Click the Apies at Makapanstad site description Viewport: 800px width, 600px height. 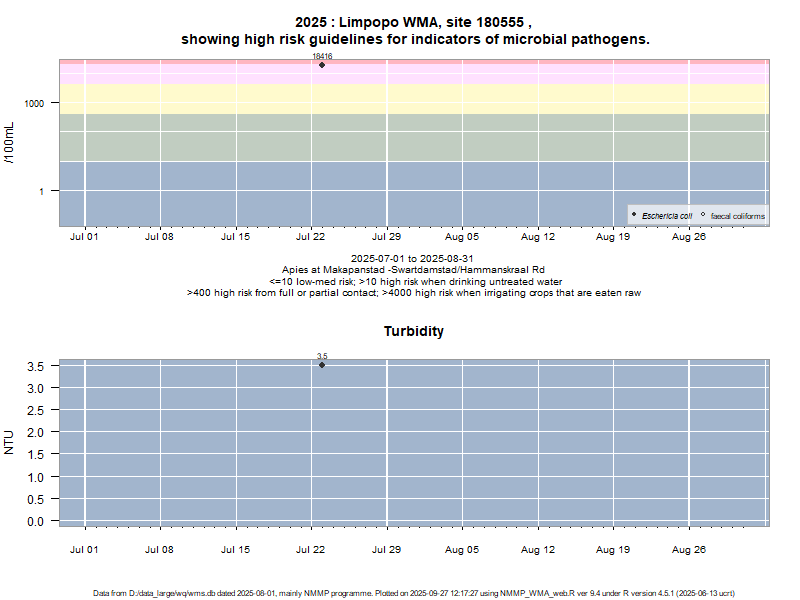tap(414, 270)
